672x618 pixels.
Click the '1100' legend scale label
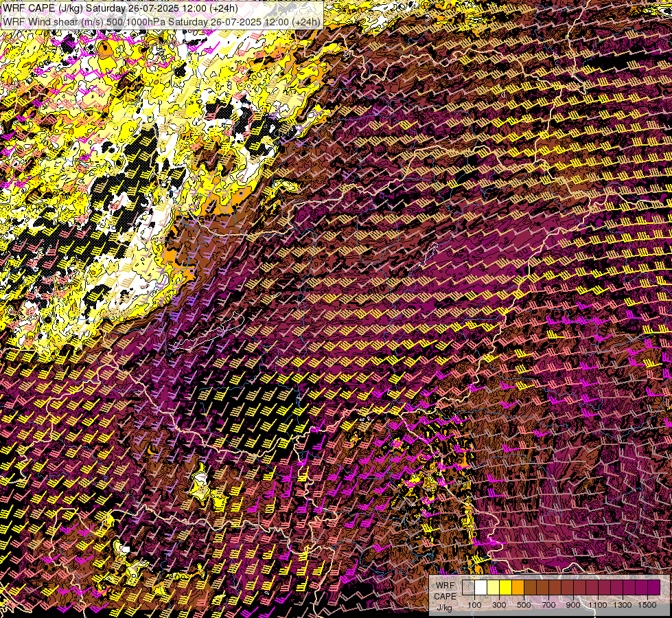[x=598, y=605]
